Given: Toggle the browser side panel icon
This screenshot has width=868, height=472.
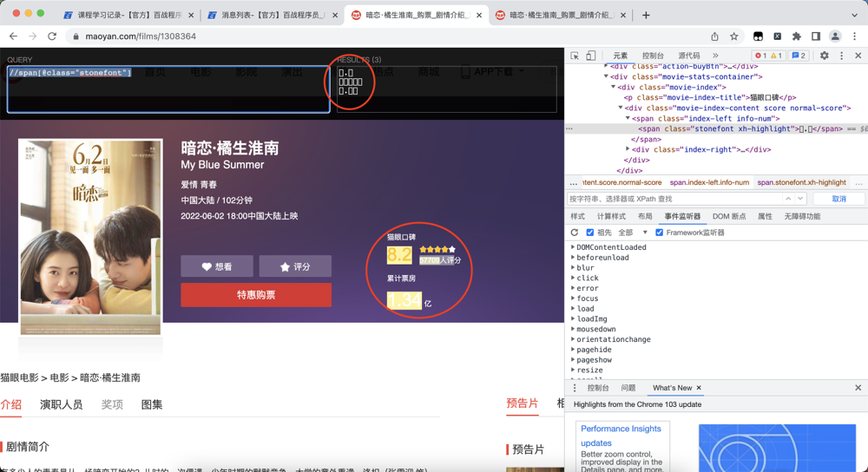Looking at the screenshot, I should point(815,36).
